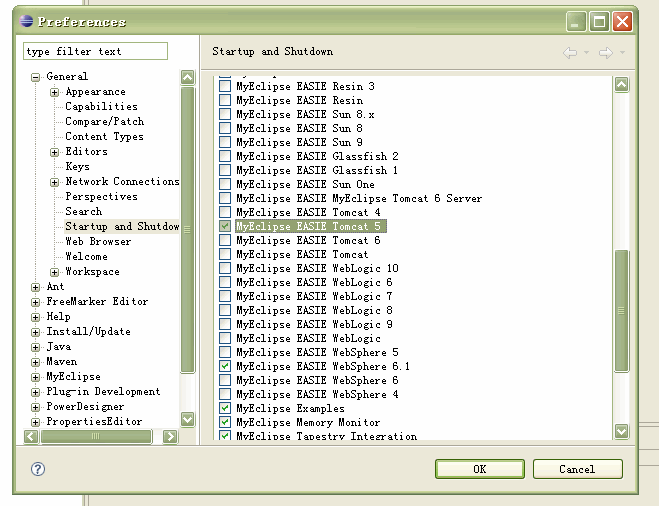Select MyEclipse EASIE Glassfish 1 row text
The height and width of the screenshot is (506, 659).
[x=317, y=170]
